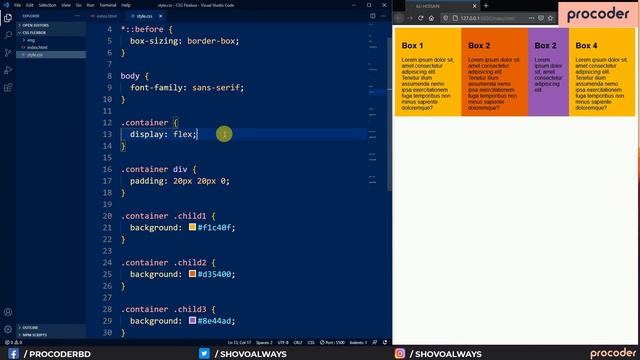Click the Live Server Port 5500 status item
The width and height of the screenshot is (640, 360).
[x=332, y=342]
